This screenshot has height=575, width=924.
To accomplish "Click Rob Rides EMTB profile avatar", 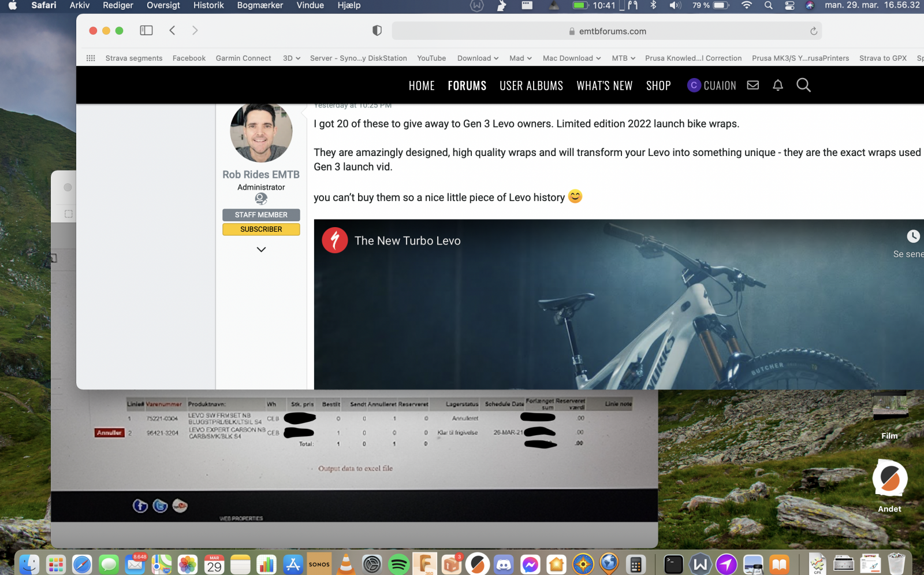I will 261,132.
